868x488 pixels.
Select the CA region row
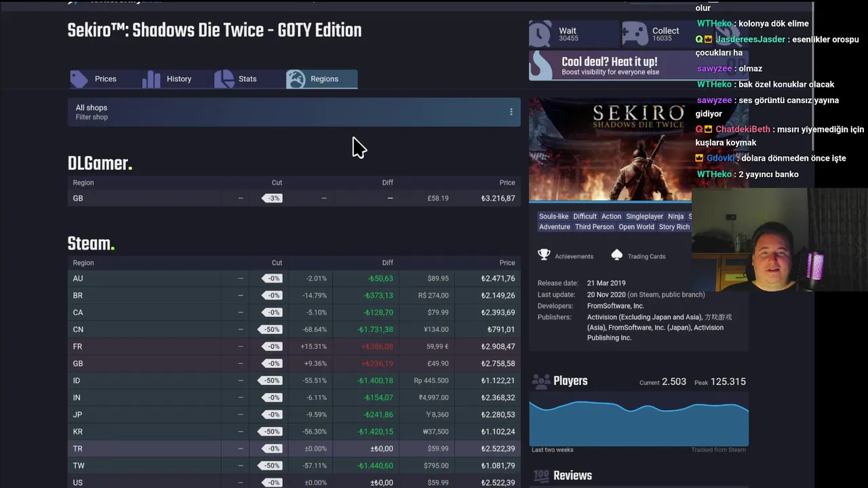click(x=294, y=312)
